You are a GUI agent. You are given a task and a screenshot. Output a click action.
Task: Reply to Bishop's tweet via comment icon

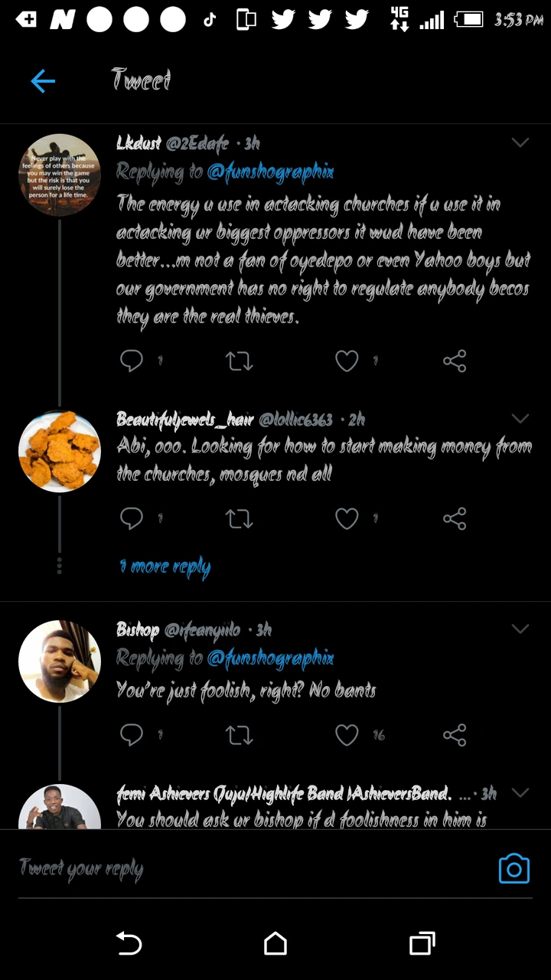[x=132, y=735]
